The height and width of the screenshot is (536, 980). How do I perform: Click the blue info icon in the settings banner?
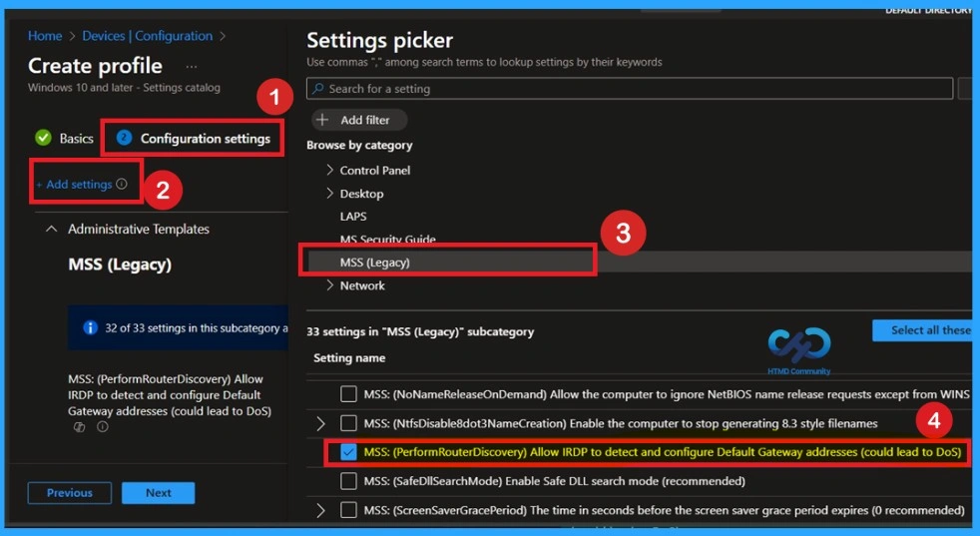[x=91, y=327]
